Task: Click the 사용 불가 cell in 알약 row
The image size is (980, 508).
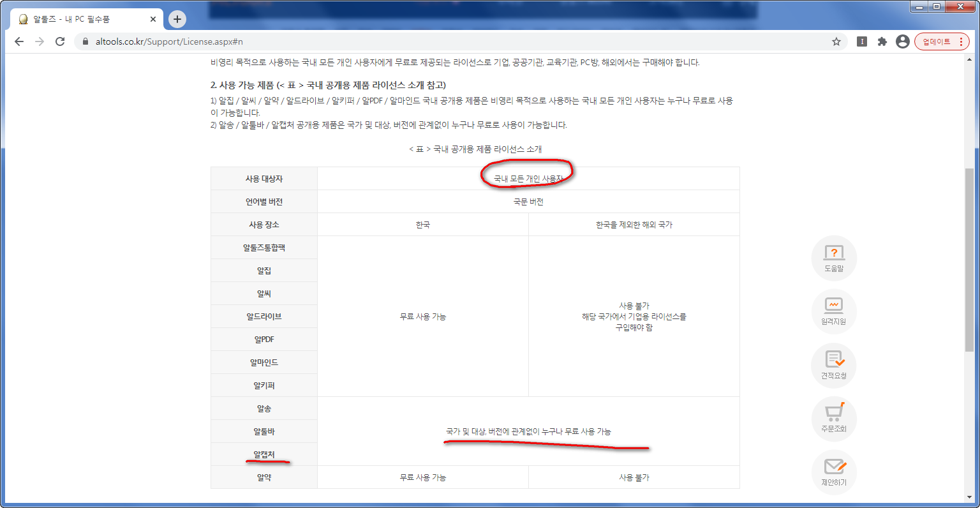Action: [634, 477]
